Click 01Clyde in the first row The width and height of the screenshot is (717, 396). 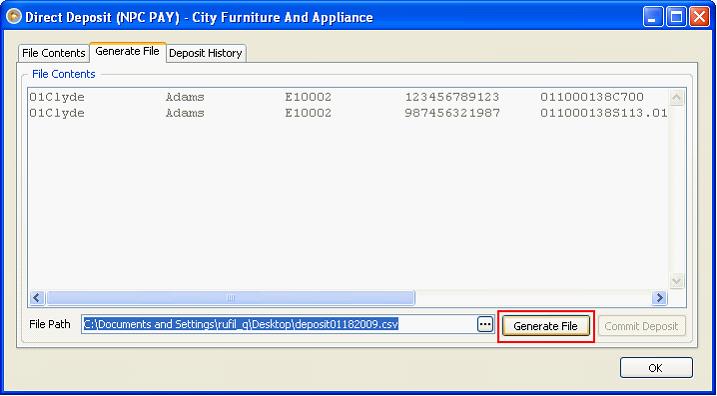(x=57, y=97)
